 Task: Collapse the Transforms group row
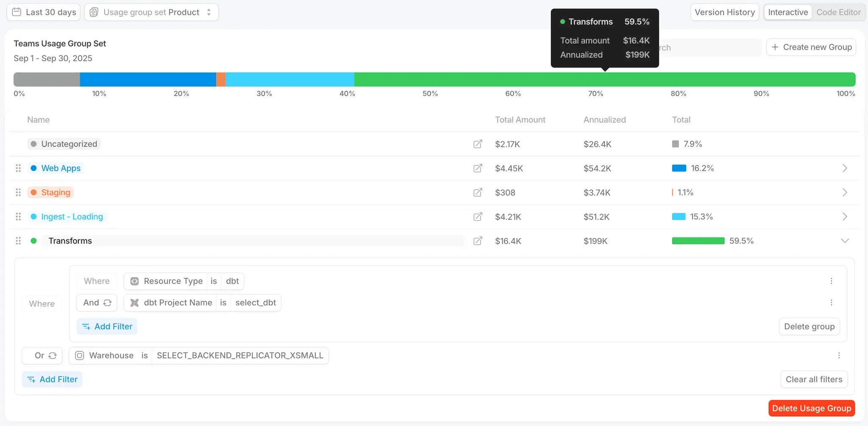coord(845,241)
